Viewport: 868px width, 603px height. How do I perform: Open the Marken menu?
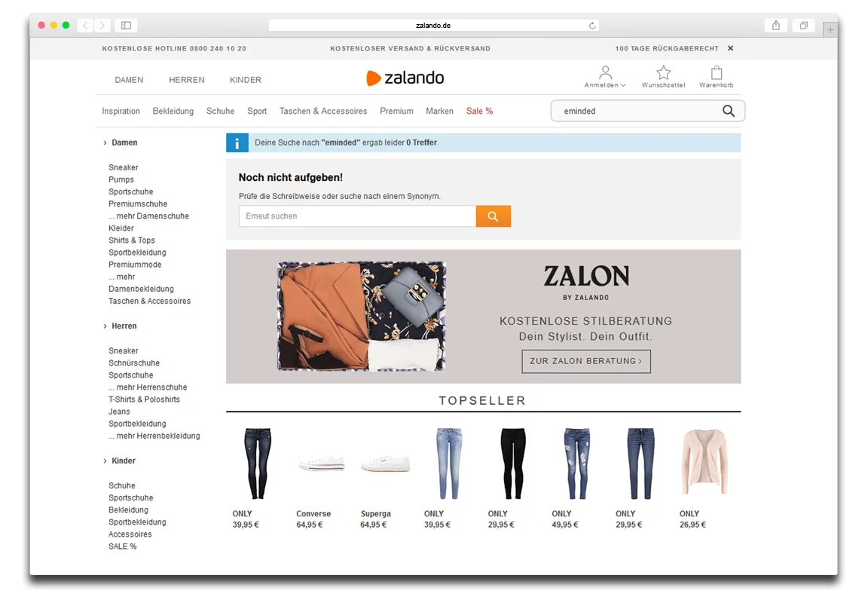point(439,112)
